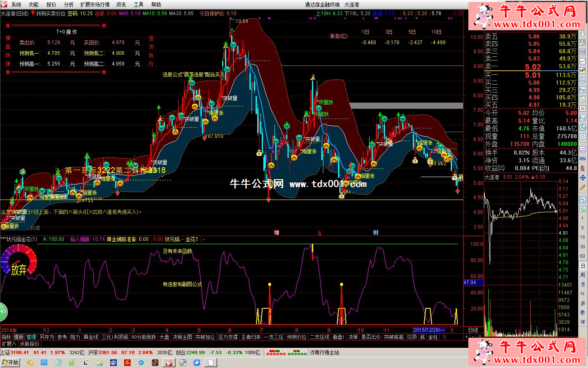Select the 管理 tab at bottom

click(31, 337)
